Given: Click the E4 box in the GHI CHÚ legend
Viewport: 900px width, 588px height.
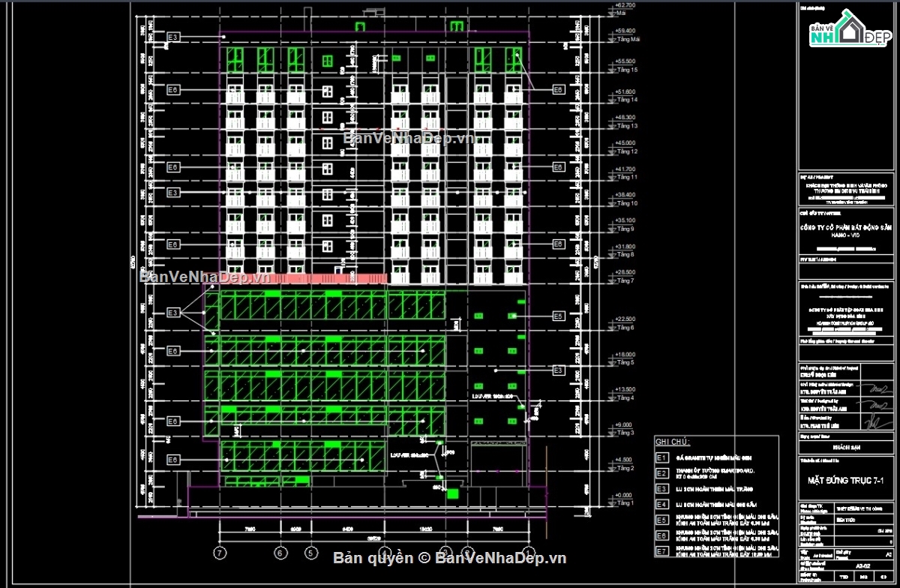Looking at the screenshot, I should [661, 505].
